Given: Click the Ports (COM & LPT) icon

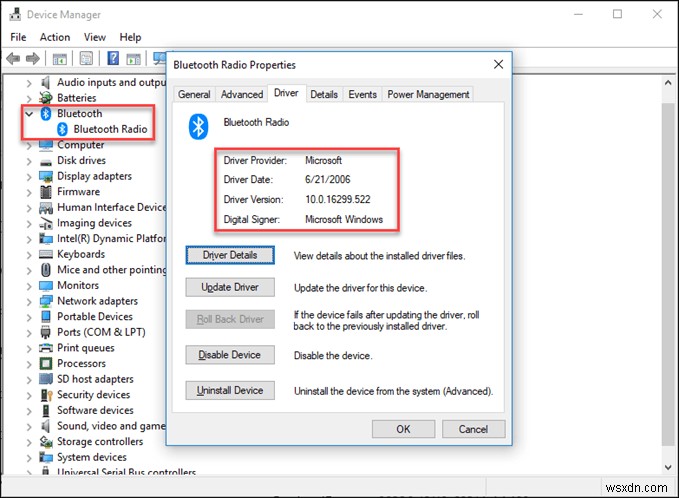Looking at the screenshot, I should coord(46,332).
